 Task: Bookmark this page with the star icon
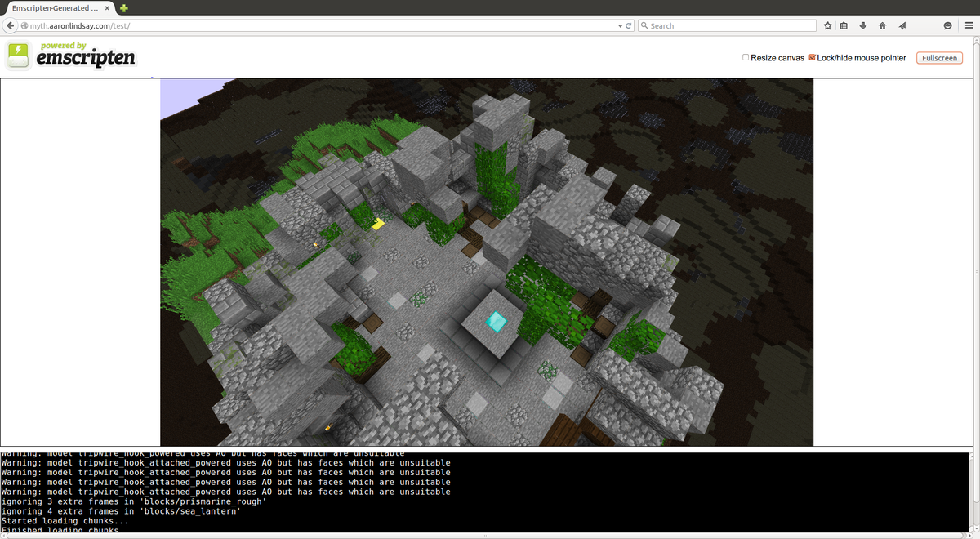[828, 25]
